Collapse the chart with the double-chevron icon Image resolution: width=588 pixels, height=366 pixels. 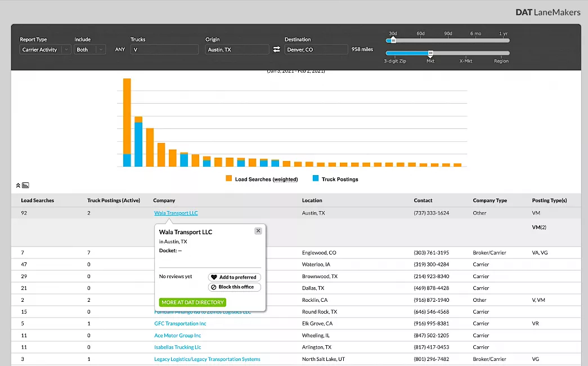coord(18,185)
